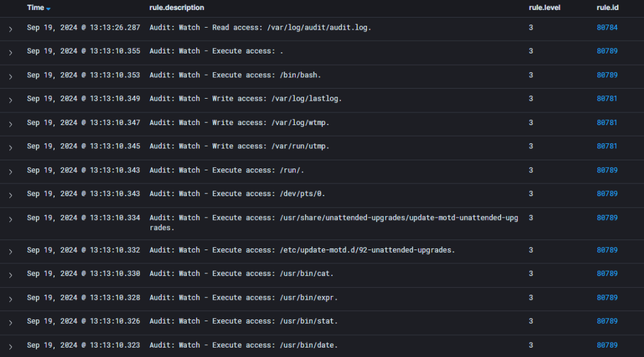This screenshot has height=357, width=644.
Task: Expand the /var/log/audit/audit.log read access row
Action: pos(10,28)
